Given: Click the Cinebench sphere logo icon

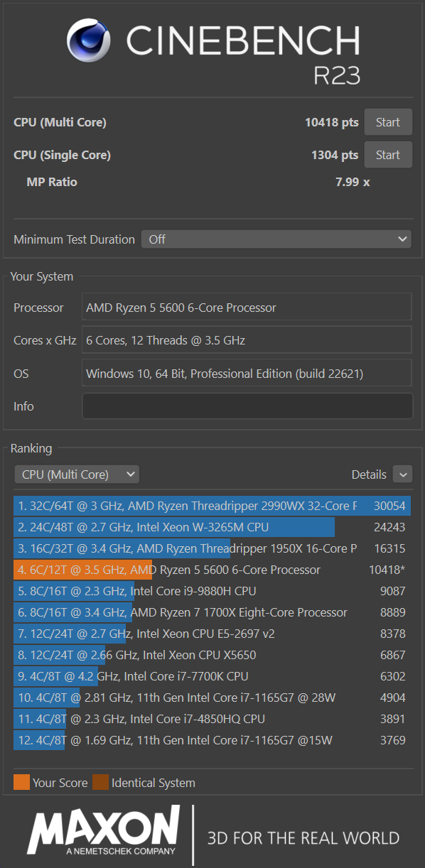Looking at the screenshot, I should [89, 40].
